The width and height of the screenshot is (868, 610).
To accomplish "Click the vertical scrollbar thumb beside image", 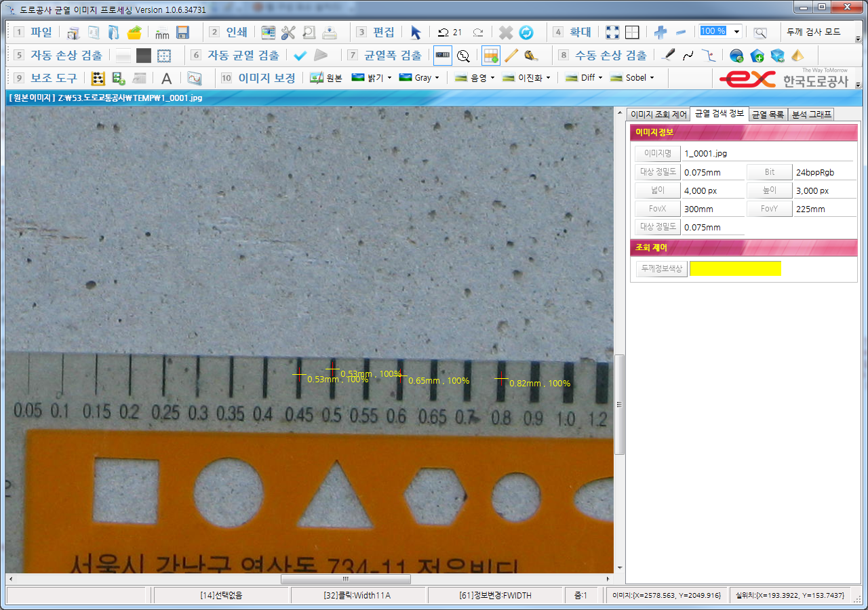I will point(618,404).
